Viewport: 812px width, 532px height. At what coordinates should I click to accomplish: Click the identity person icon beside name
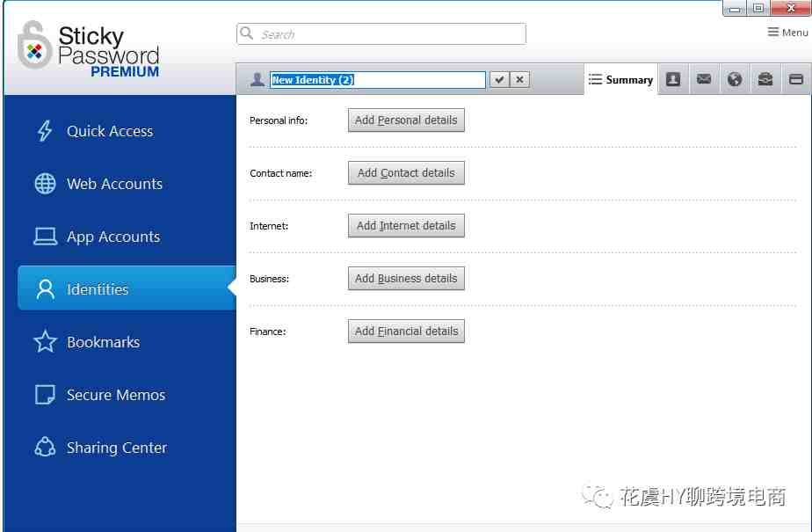pyautogui.click(x=257, y=79)
